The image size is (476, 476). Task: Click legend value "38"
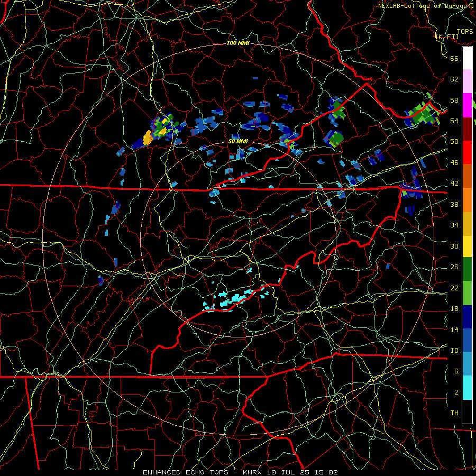pos(454,204)
